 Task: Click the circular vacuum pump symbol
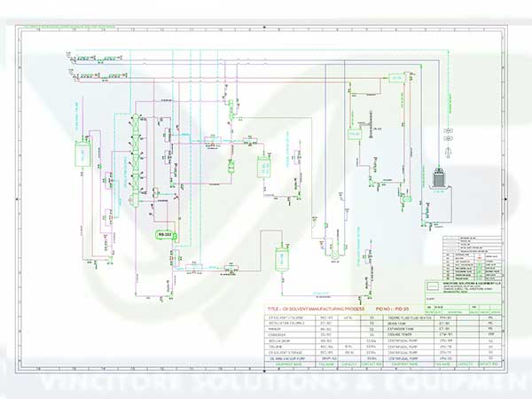335,254
